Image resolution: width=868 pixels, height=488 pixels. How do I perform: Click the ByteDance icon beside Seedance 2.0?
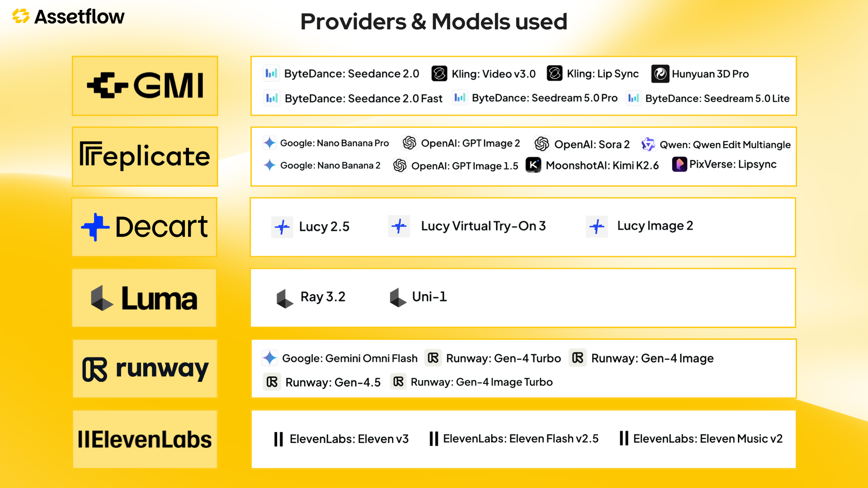(271, 73)
